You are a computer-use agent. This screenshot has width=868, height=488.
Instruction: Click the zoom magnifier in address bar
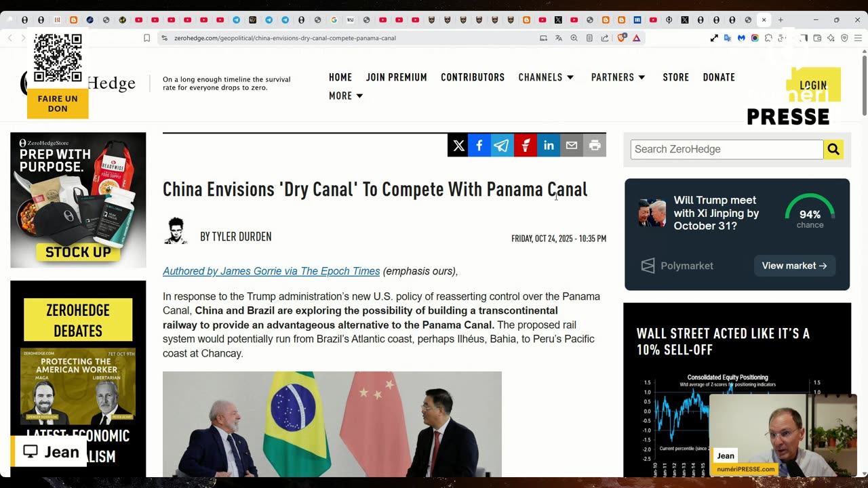[574, 38]
